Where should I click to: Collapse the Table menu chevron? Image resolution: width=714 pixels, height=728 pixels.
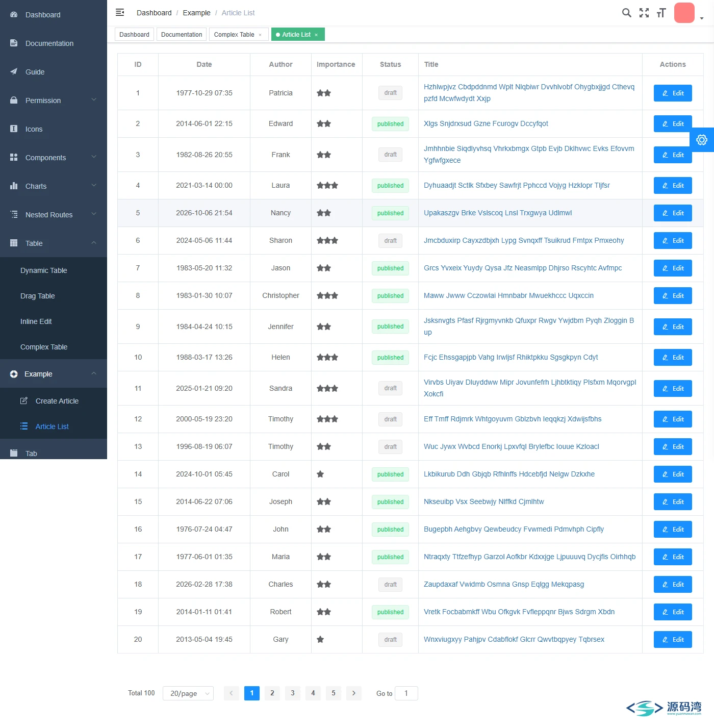tap(94, 243)
